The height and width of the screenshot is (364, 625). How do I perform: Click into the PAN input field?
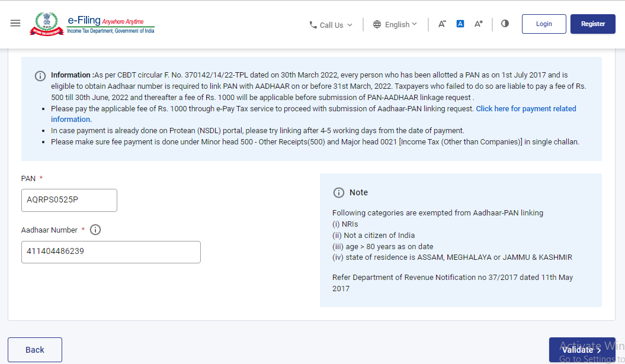point(69,200)
